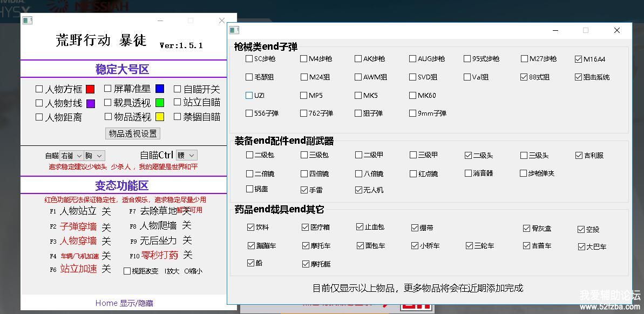Viewport: 644px width, 314px height.
Task: Click the F8 人物爬墙 label
Action: [x=158, y=225]
